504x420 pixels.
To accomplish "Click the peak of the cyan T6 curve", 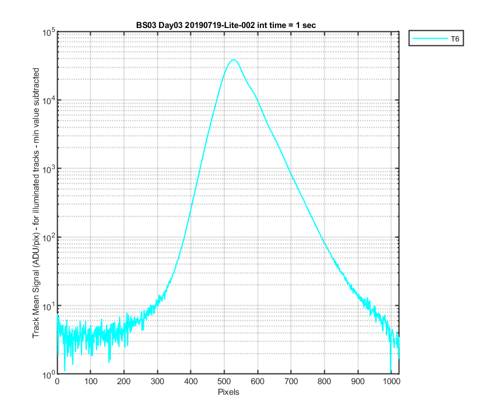I will tap(234, 60).
